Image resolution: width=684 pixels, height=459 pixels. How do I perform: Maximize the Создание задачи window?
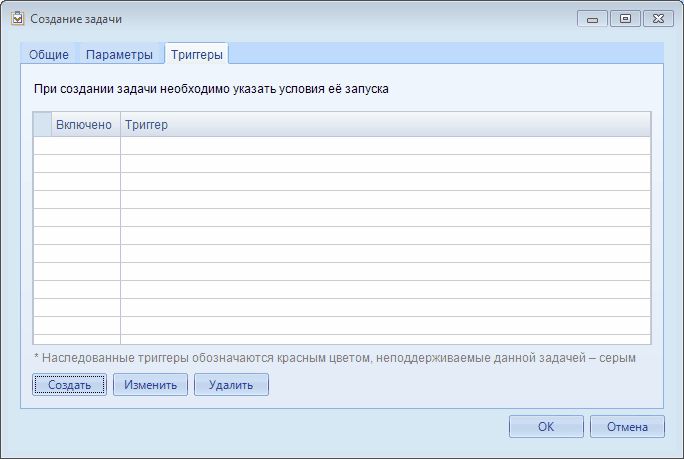tap(624, 18)
